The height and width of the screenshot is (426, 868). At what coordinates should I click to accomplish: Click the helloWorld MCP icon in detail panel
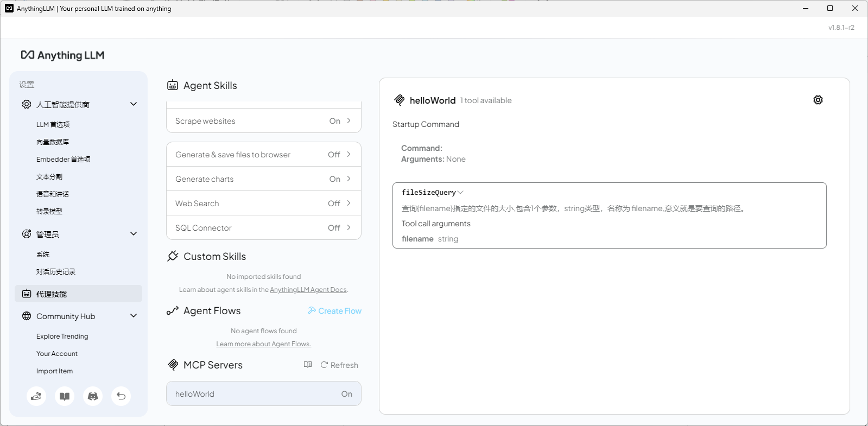(399, 100)
